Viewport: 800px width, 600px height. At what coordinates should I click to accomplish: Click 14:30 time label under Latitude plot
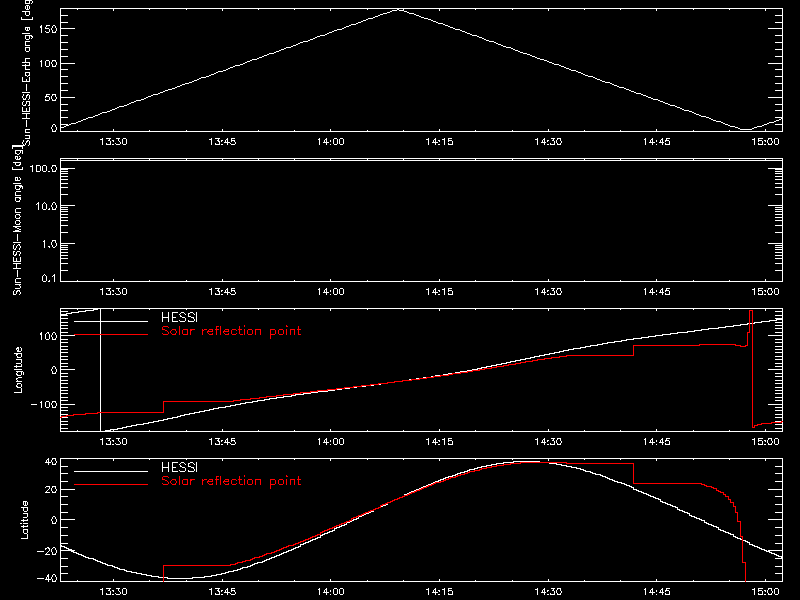point(548,592)
